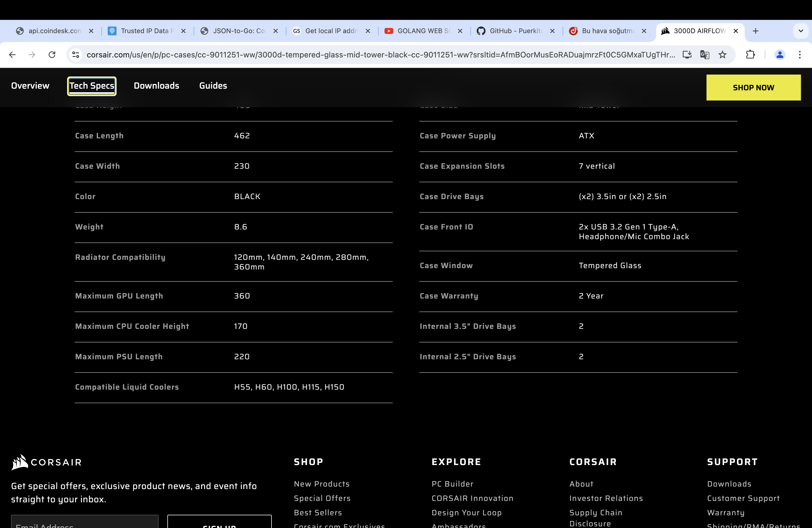Open the footer Warranty link
812x528 pixels.
coord(726,513)
